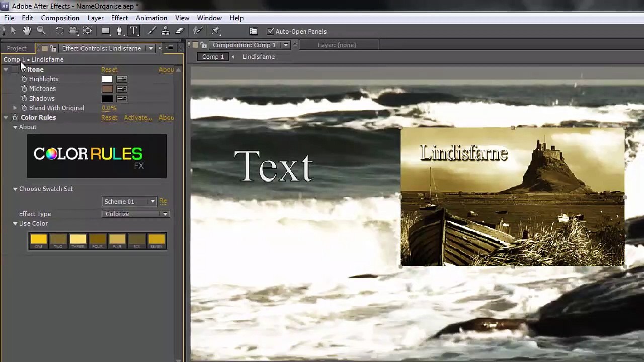Click the Highlights stopwatch icon
This screenshot has width=644, height=362.
pyautogui.click(x=24, y=79)
